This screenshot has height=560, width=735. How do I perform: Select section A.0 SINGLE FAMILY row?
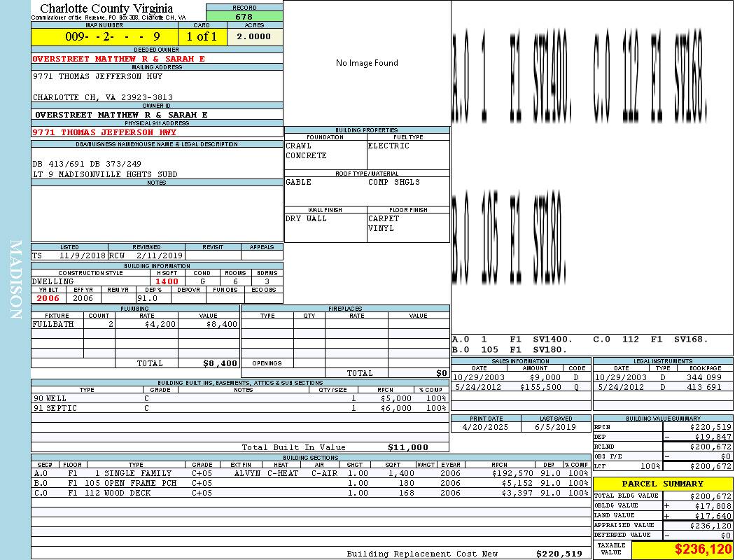(x=311, y=473)
